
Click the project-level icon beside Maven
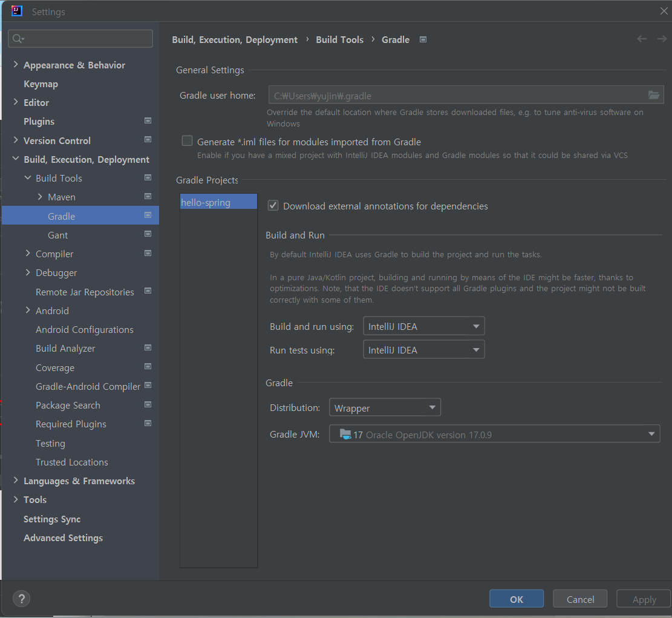(148, 197)
